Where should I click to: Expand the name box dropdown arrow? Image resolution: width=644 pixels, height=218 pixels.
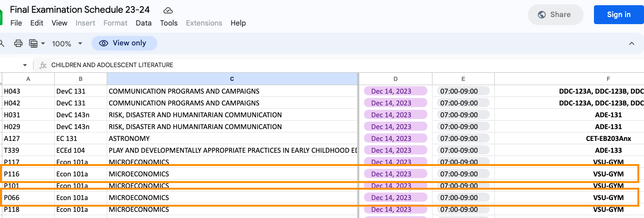[25, 65]
